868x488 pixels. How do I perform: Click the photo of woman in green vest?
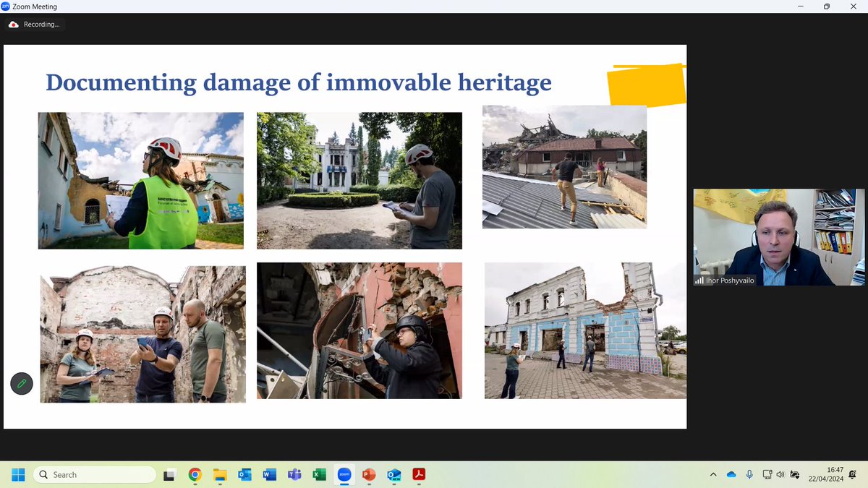tap(141, 181)
